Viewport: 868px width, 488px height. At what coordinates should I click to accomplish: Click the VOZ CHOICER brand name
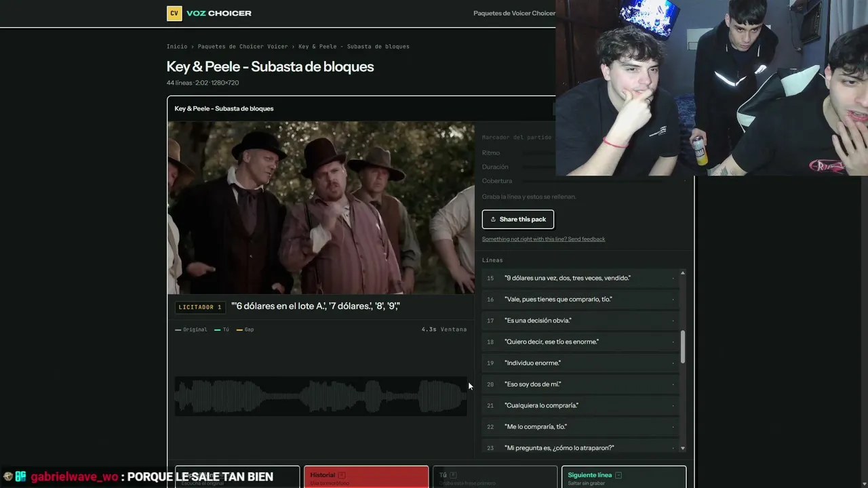click(x=219, y=14)
